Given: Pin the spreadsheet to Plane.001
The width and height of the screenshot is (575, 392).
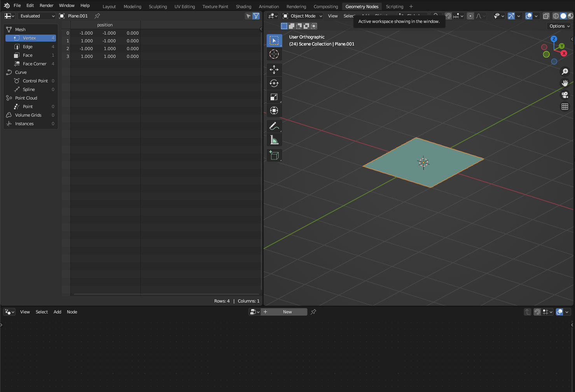Looking at the screenshot, I should [x=97, y=16].
